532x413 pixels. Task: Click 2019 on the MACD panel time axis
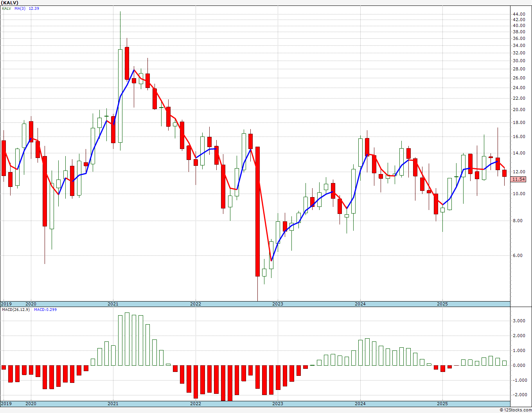pyautogui.click(x=6, y=404)
